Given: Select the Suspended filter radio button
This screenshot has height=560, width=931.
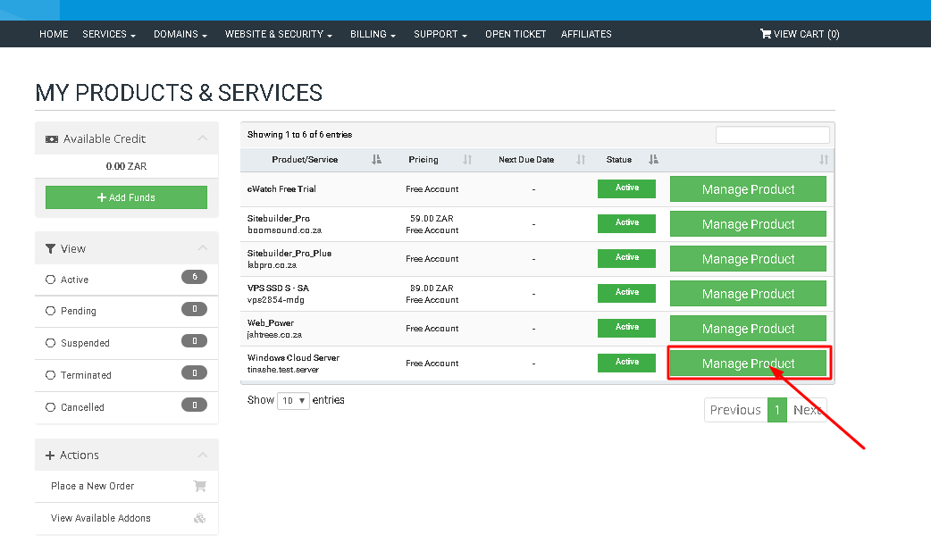Looking at the screenshot, I should [50, 343].
